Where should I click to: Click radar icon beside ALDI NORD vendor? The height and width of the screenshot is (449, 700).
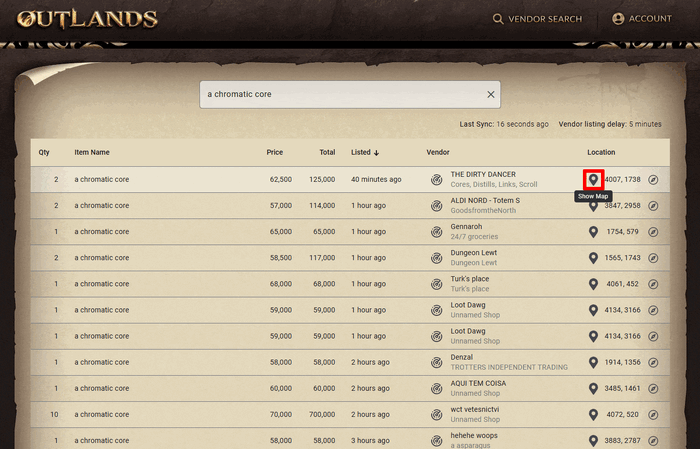pos(436,206)
